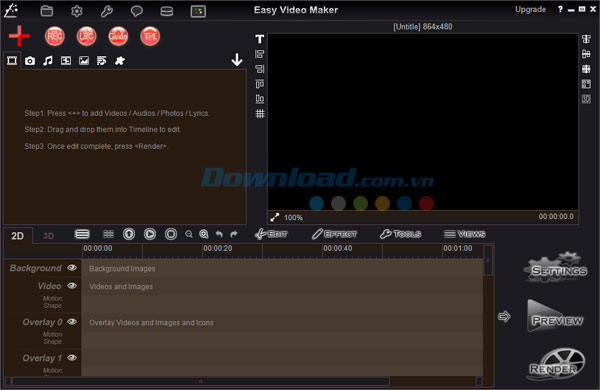This screenshot has width=600, height=390.
Task: Play the timeline with round play button
Action: tap(150, 234)
